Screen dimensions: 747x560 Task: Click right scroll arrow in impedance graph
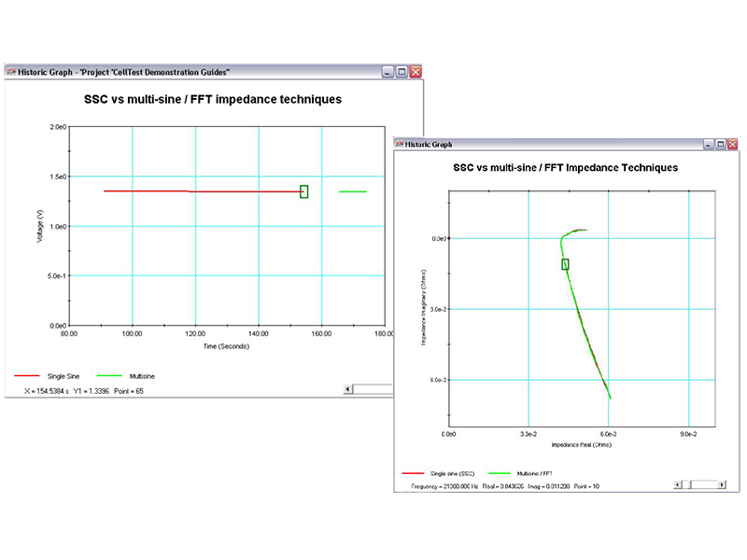[722, 484]
